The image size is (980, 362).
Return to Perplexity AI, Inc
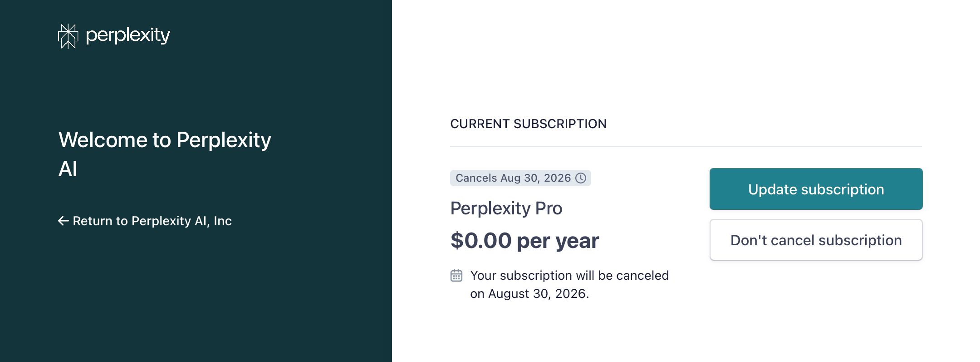coord(145,221)
